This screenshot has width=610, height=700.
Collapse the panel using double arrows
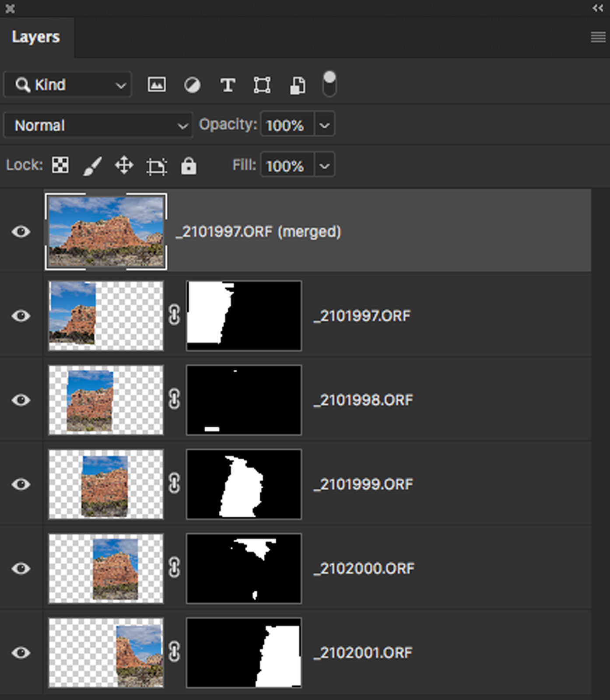(x=598, y=8)
